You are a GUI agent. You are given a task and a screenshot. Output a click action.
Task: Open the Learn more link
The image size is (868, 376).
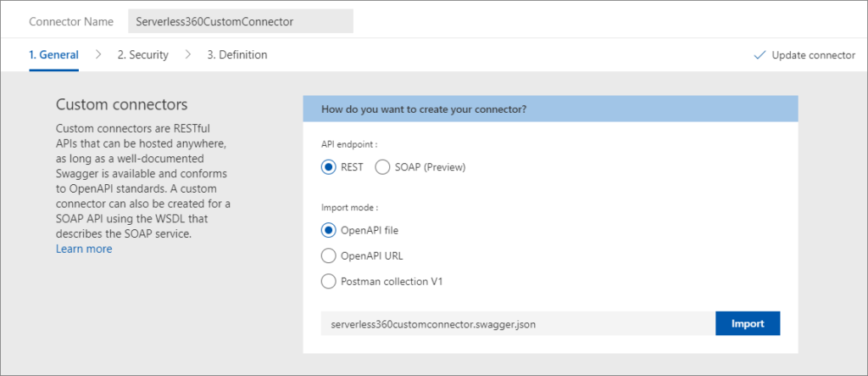click(84, 249)
